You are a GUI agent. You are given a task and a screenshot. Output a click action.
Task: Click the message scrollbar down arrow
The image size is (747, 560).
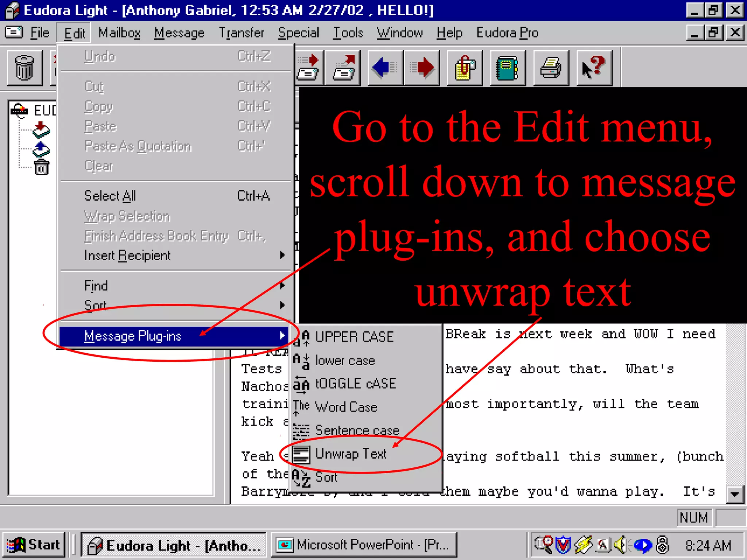pos(735,494)
